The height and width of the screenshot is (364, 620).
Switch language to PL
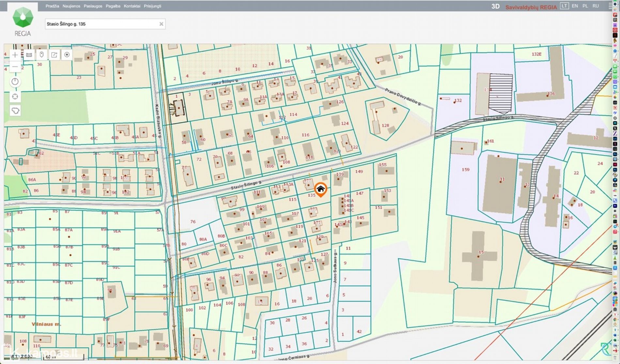[x=585, y=6]
